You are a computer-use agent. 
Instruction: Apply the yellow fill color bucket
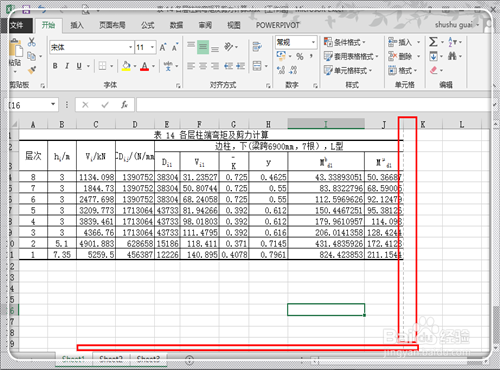(x=126, y=66)
